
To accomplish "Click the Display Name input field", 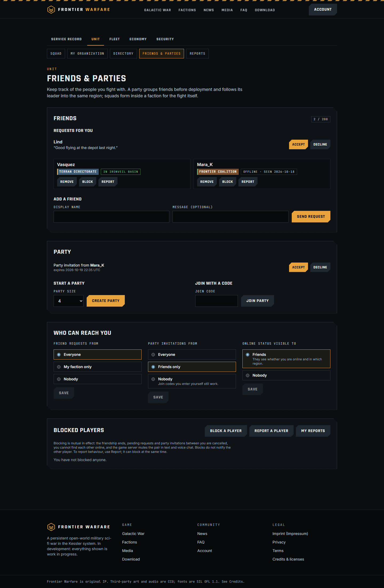I will click(x=111, y=217).
